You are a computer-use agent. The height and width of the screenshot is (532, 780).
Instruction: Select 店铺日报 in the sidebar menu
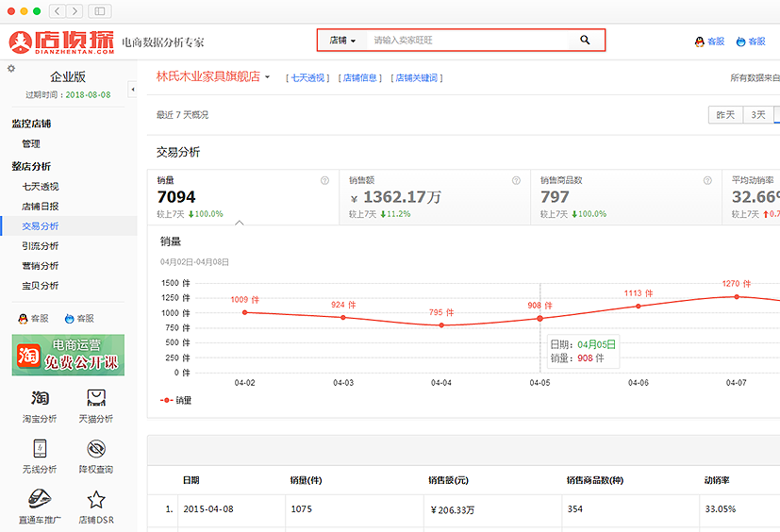coord(40,207)
